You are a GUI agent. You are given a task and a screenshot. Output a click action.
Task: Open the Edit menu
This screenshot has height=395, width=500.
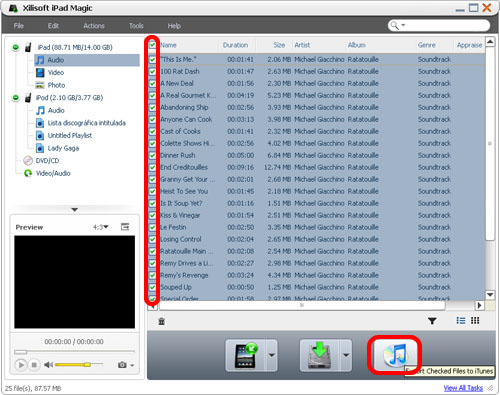click(53, 26)
